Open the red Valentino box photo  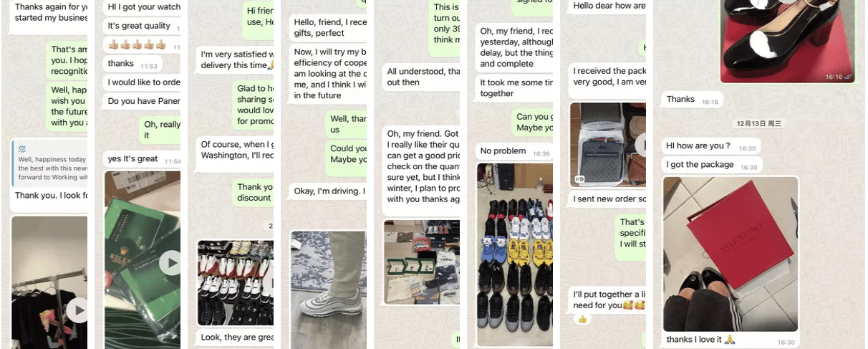pyautogui.click(x=730, y=254)
